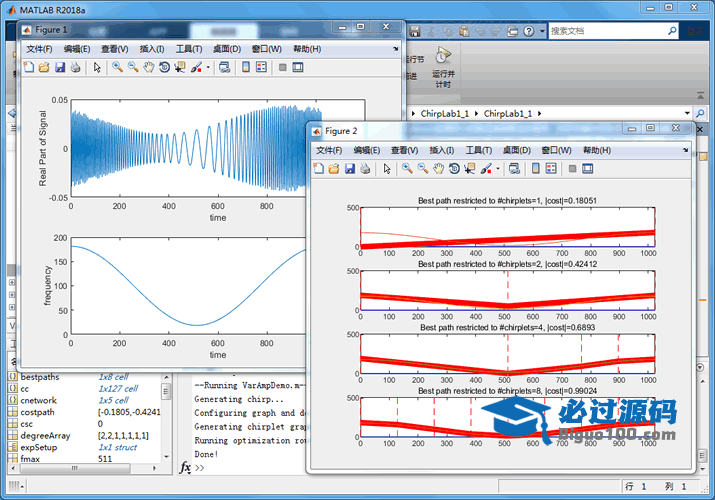This screenshot has width=715, height=500.
Task: Click folder search icon beside address bar
Action: coord(700,113)
